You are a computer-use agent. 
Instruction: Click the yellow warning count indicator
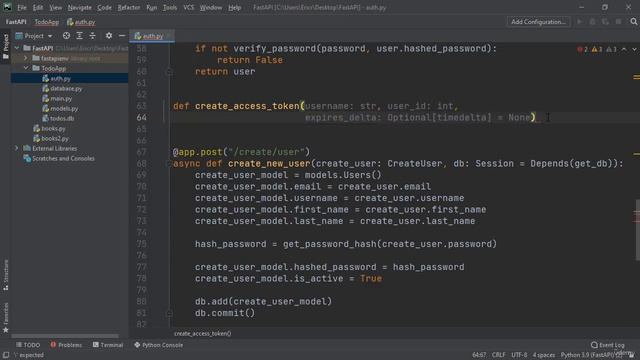point(597,49)
